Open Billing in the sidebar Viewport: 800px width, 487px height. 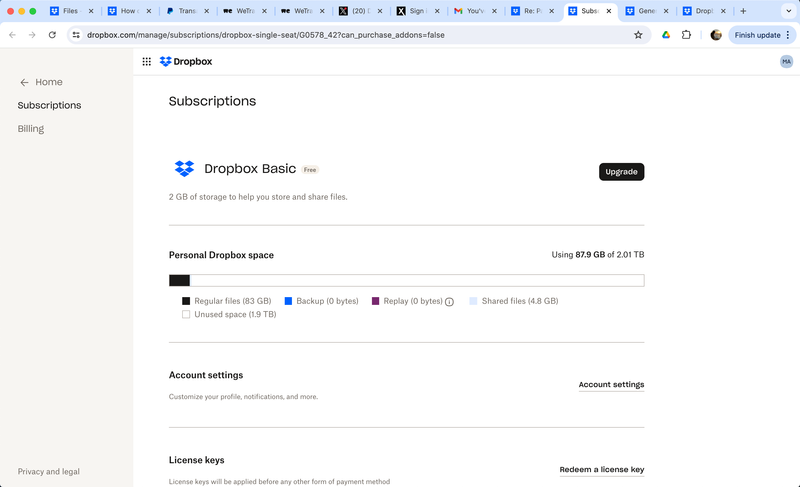(31, 129)
